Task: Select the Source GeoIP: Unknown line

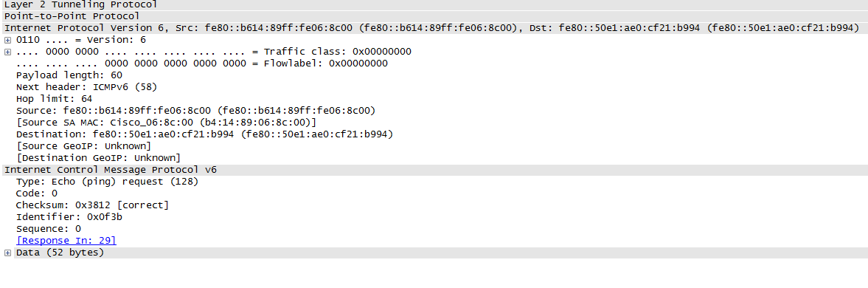Action: tap(83, 145)
